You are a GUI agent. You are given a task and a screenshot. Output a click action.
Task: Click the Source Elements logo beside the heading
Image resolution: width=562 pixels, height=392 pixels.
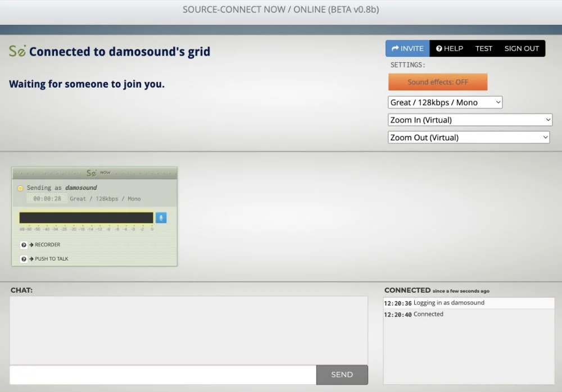coord(17,51)
